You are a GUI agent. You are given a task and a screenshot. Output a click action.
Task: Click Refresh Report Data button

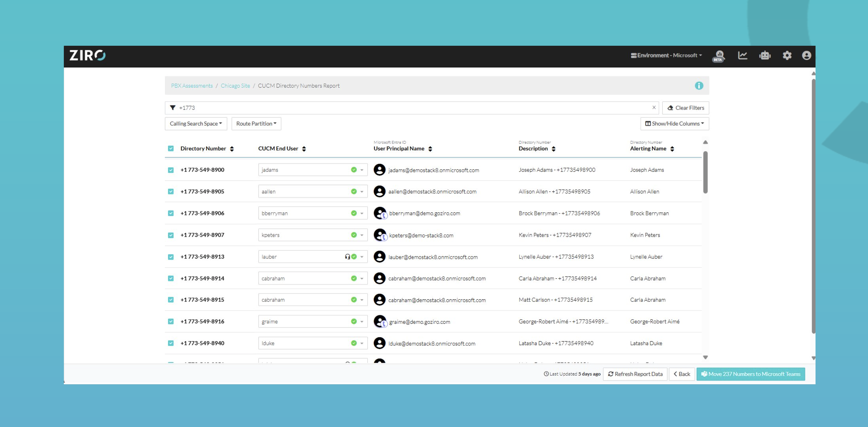(635, 374)
